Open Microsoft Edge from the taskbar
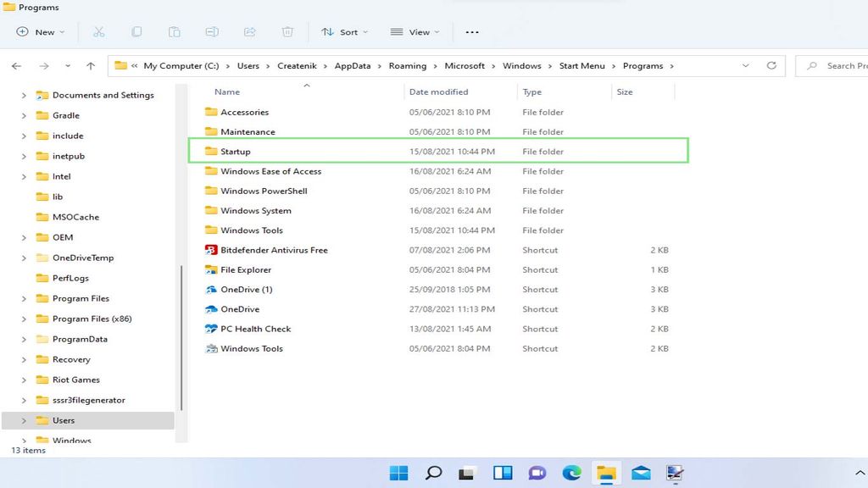Viewport: 868px width, 488px height. [572, 473]
